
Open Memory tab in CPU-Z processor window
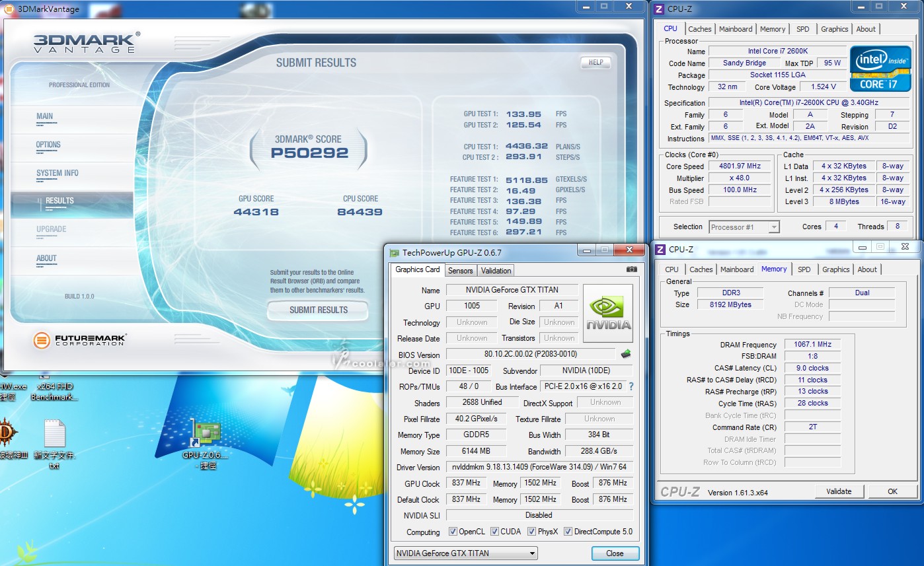pos(773,29)
